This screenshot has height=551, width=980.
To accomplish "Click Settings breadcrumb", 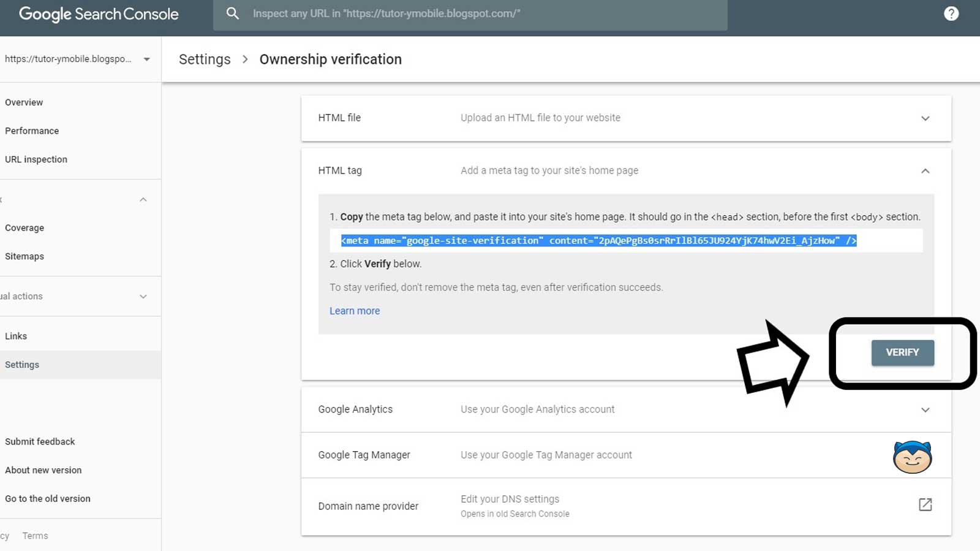I will [x=205, y=59].
